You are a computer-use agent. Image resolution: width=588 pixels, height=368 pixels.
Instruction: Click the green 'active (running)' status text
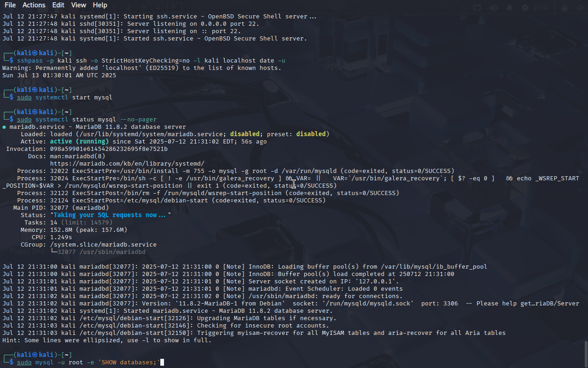(79, 142)
